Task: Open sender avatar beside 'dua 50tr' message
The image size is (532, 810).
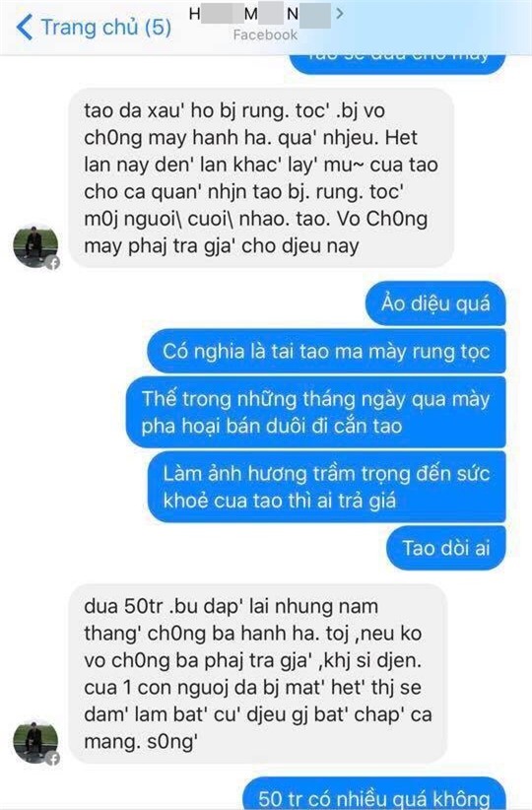Action: [x=35, y=742]
